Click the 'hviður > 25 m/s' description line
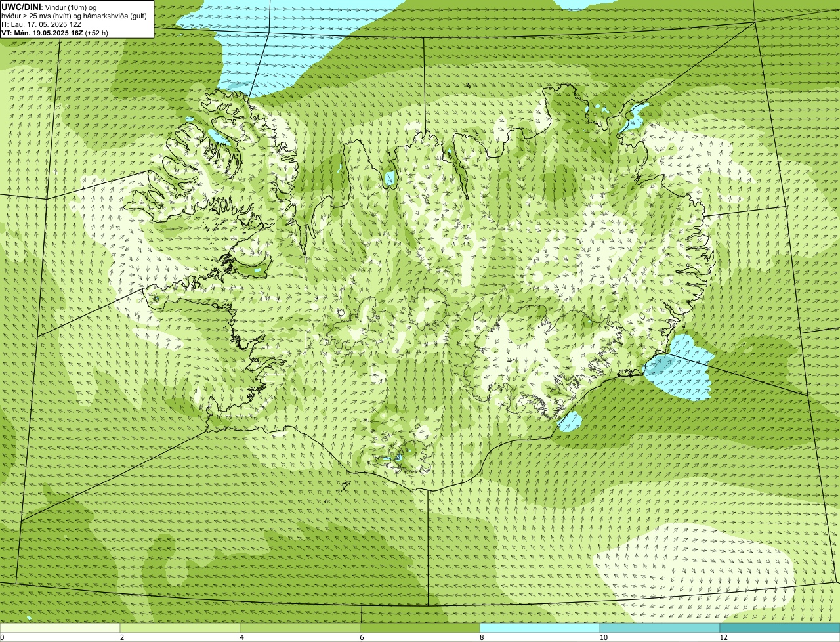This screenshot has width=840, height=642. point(74,16)
